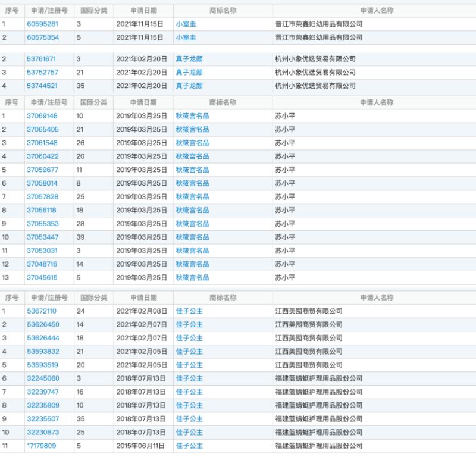Open registration number 37058014
Image resolution: width=476 pixels, height=457 pixels.
point(42,183)
